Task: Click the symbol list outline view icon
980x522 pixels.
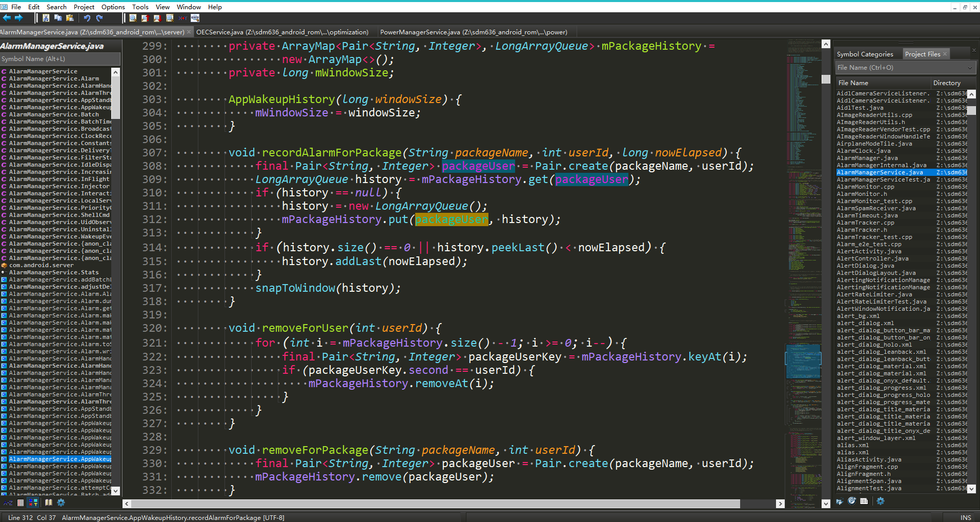Action: click(21, 503)
